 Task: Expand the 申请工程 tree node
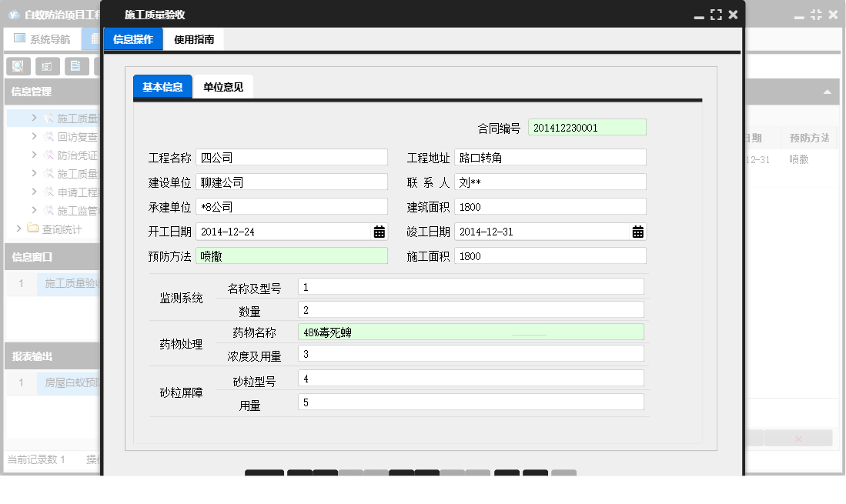[x=34, y=192]
